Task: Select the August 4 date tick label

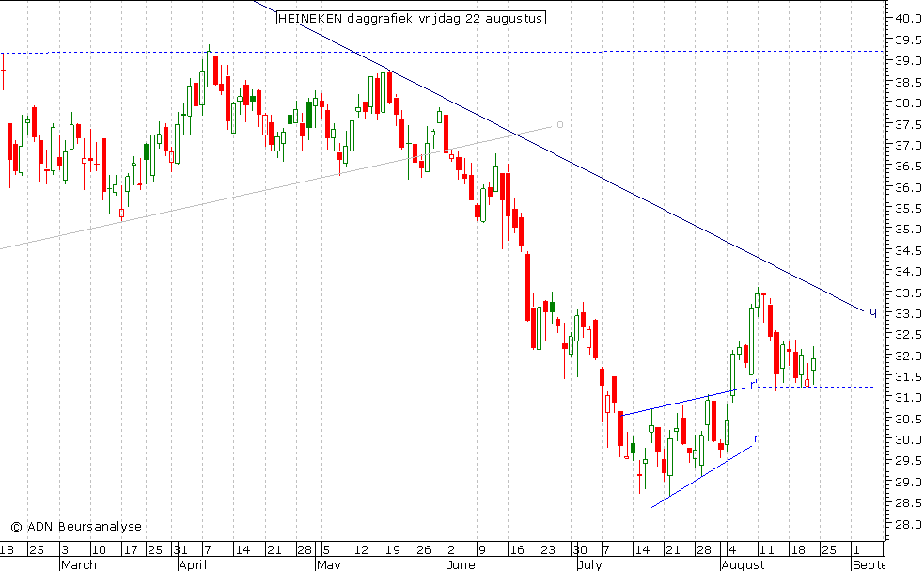Action: [732, 550]
